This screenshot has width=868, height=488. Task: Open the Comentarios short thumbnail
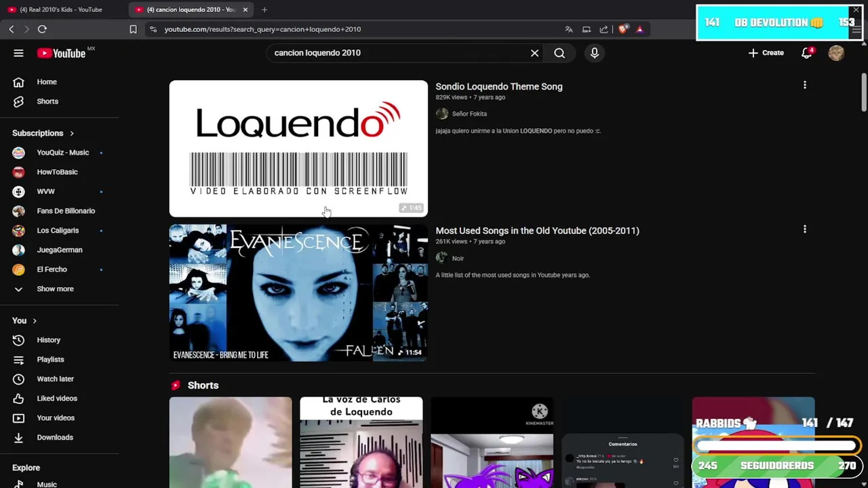click(623, 442)
